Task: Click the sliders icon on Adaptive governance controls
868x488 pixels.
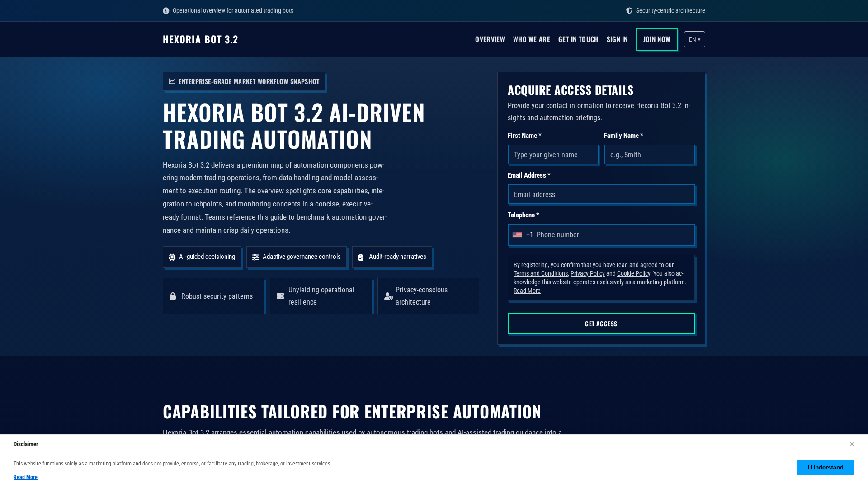Action: tap(256, 257)
